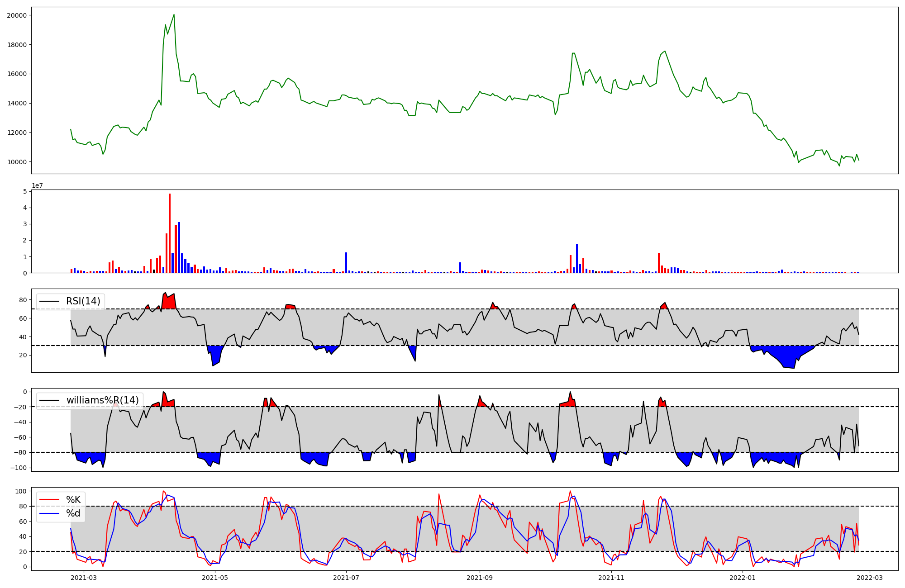Click the 10000 price axis tick label
The height and width of the screenshot is (588, 905).
point(17,162)
